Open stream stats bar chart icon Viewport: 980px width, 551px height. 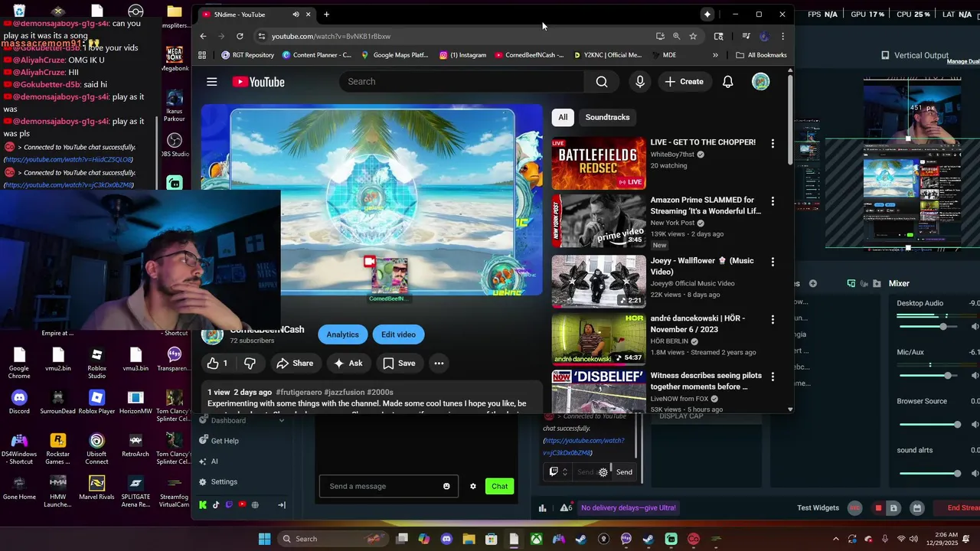click(542, 507)
